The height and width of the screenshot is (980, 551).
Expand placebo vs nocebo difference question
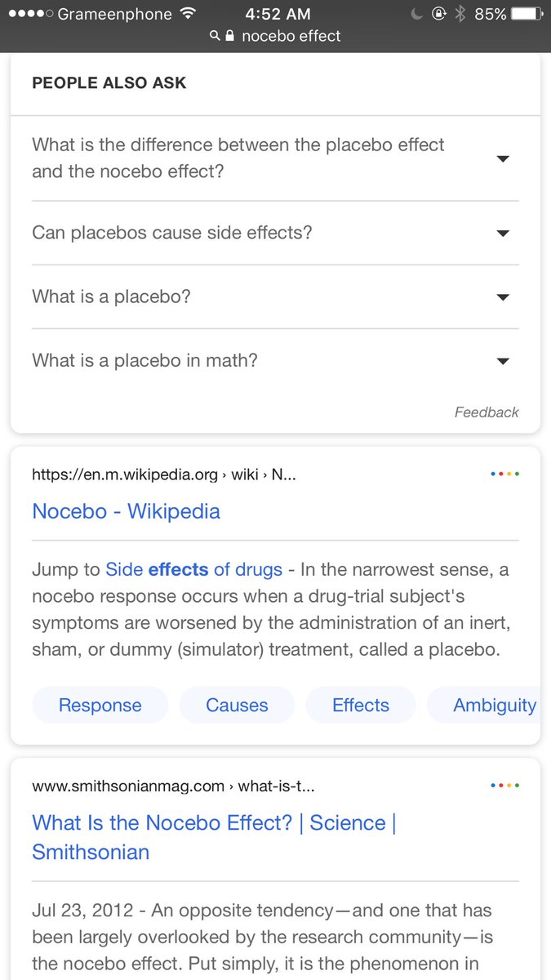(503, 158)
